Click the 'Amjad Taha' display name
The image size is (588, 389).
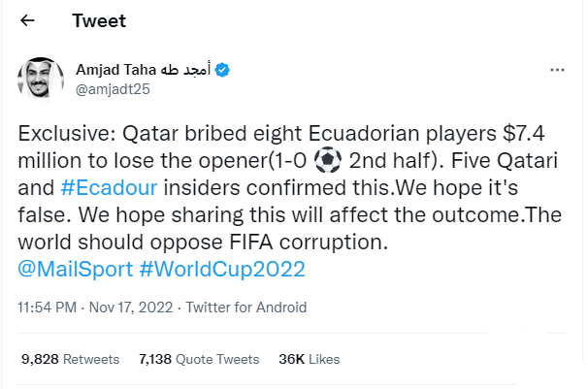[110, 70]
